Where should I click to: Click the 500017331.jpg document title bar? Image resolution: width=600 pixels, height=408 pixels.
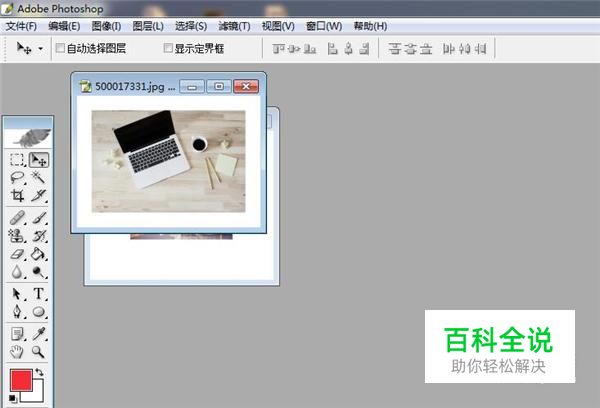tap(168, 86)
